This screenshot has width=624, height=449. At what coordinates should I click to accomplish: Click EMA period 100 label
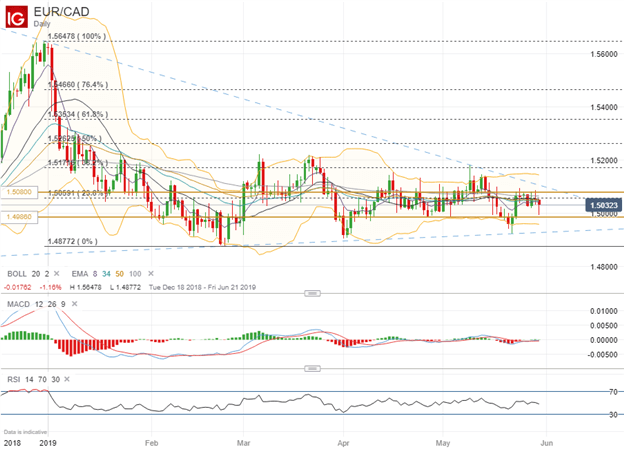(x=135, y=274)
